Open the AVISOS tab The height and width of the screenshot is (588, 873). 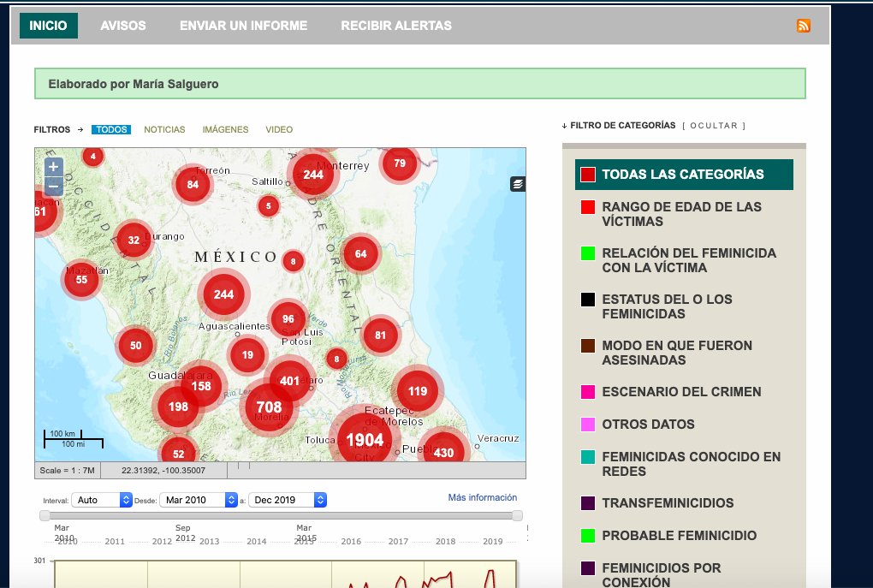[123, 26]
